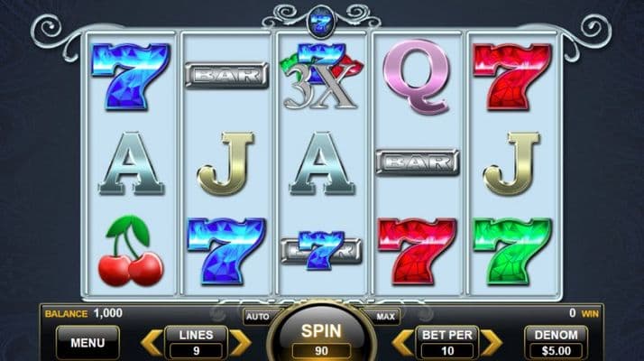
Task: Click the gold J in the second reel
Action: pyautogui.click(x=225, y=163)
